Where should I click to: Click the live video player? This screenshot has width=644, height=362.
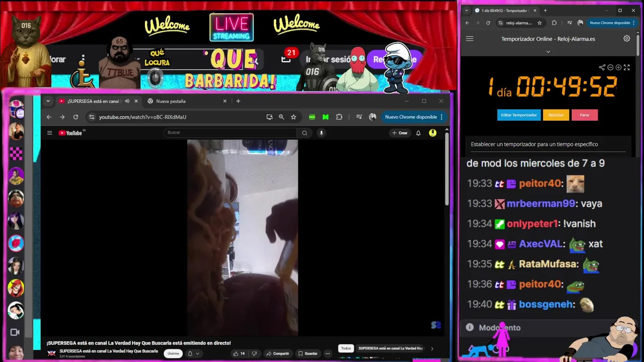point(243,237)
